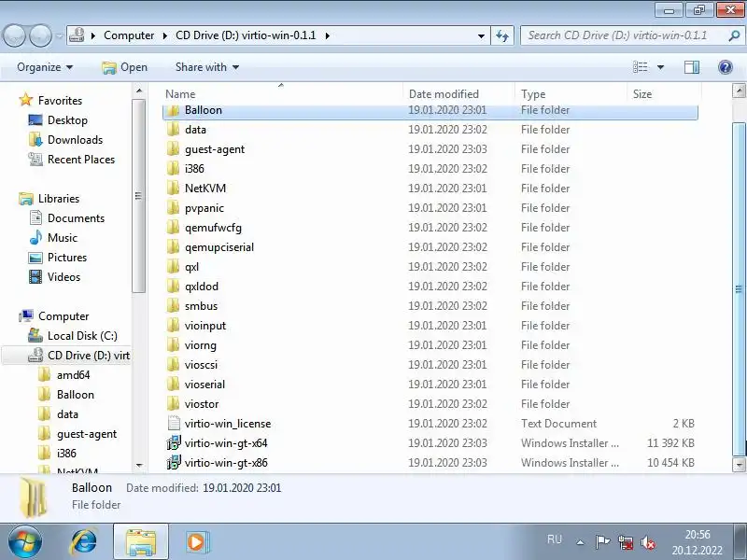The height and width of the screenshot is (560, 747).
Task: Select the virtio-win-gt-x86 installer file
Action: (x=430, y=462)
